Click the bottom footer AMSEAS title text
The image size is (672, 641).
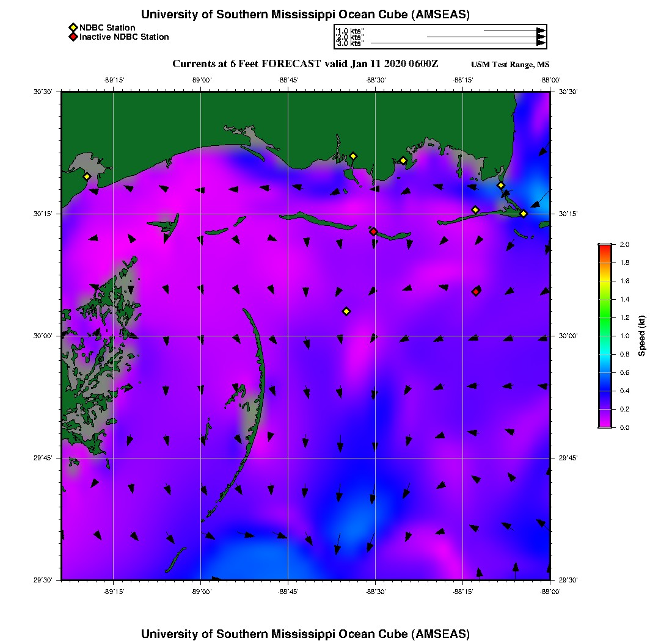305,634
